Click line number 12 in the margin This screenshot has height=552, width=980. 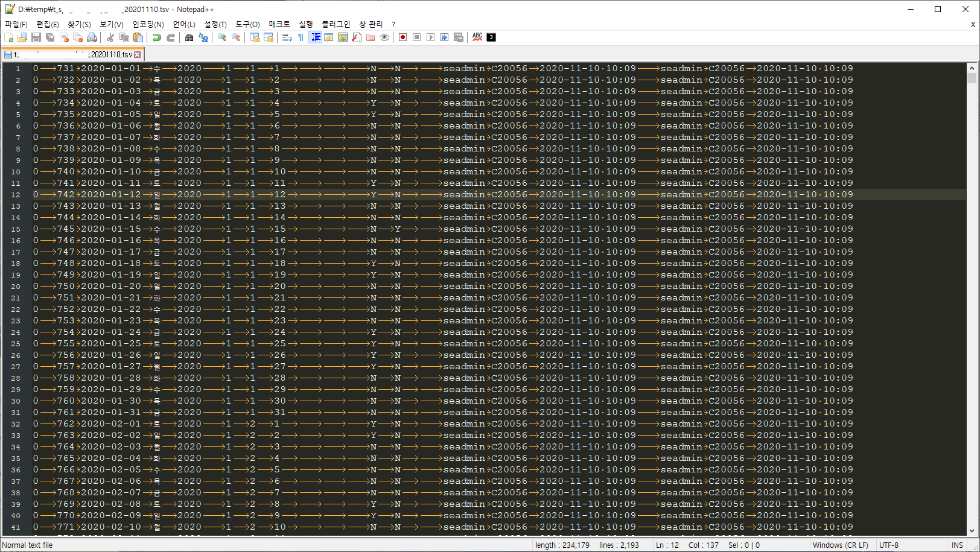[x=16, y=195]
